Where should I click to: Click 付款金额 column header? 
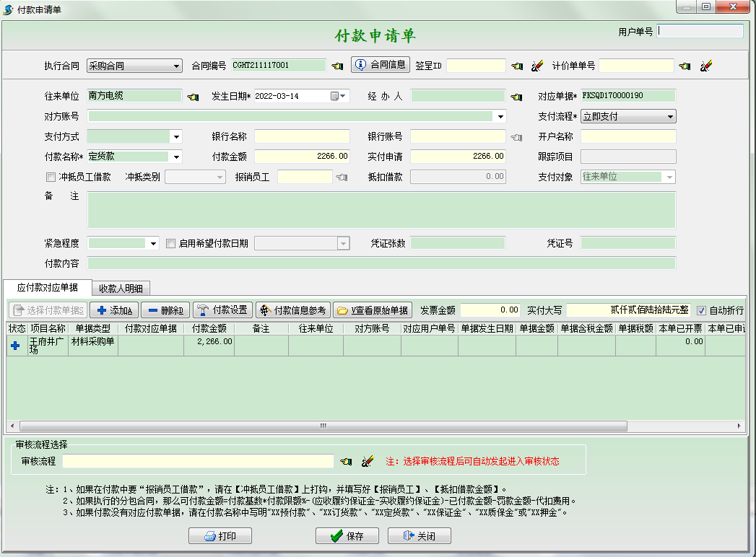209,328
